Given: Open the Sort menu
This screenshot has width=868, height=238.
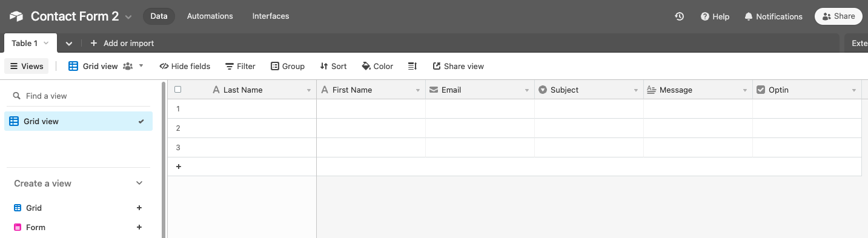Looking at the screenshot, I should click(x=333, y=66).
